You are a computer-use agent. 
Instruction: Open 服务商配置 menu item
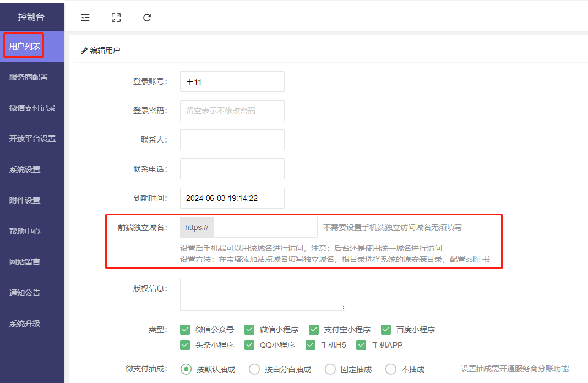pos(29,77)
